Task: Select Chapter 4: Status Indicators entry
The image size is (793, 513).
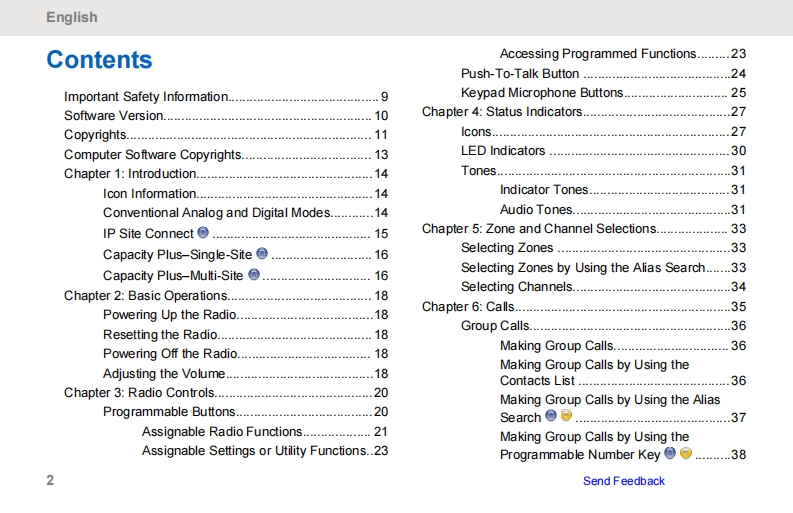Action: [x=502, y=112]
